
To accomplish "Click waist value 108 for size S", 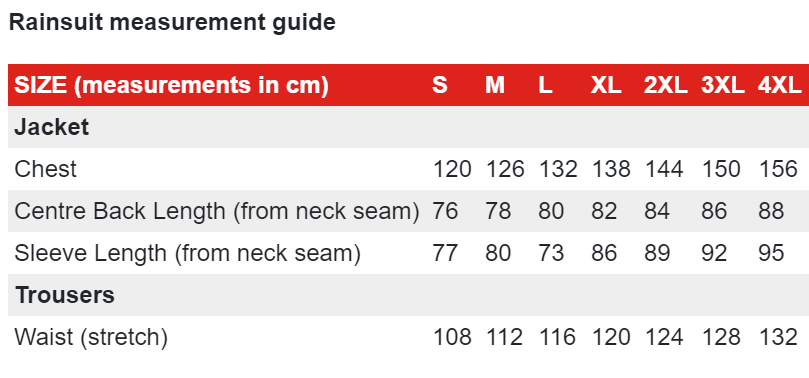I will [452, 337].
